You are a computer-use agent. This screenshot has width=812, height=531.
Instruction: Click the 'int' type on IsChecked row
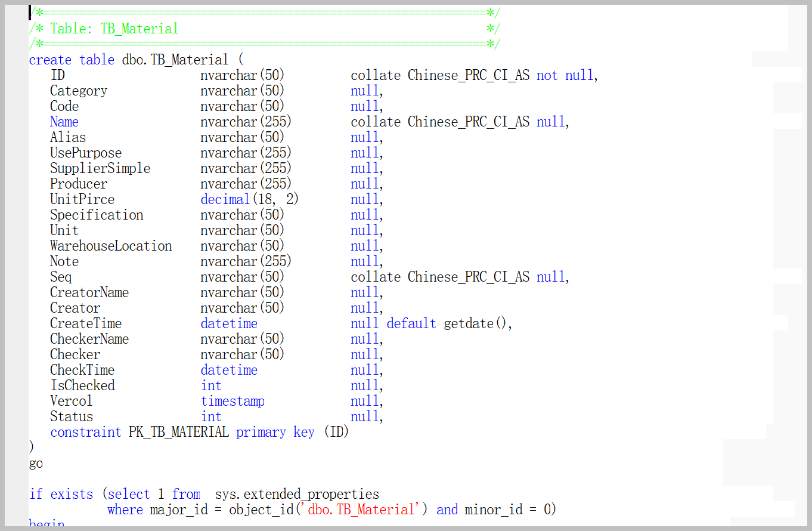(211, 385)
